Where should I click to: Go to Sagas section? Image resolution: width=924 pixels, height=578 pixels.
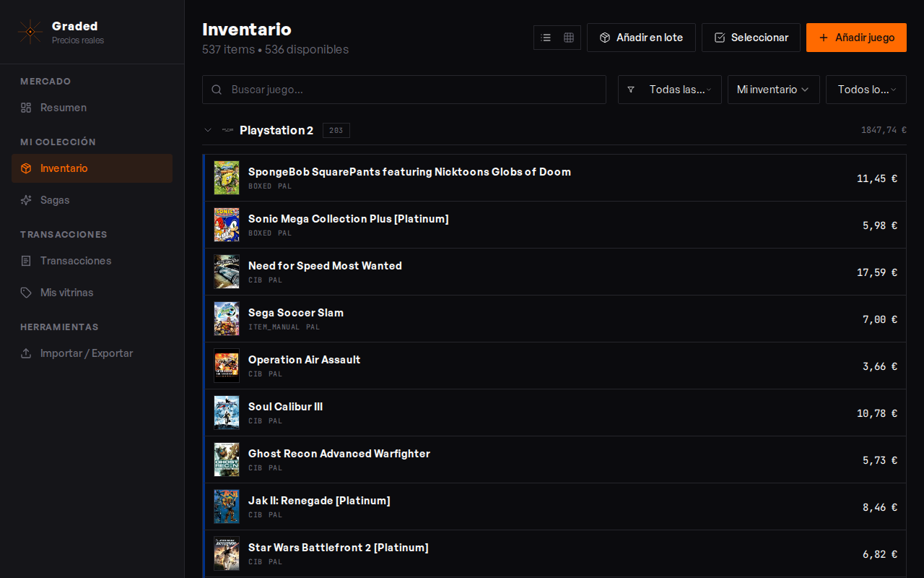pyautogui.click(x=55, y=200)
